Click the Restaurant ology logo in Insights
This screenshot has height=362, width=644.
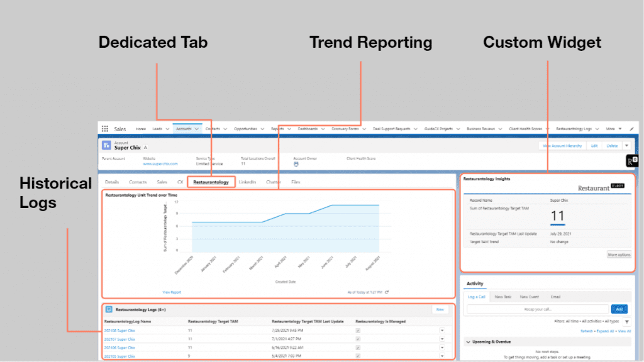[601, 187]
